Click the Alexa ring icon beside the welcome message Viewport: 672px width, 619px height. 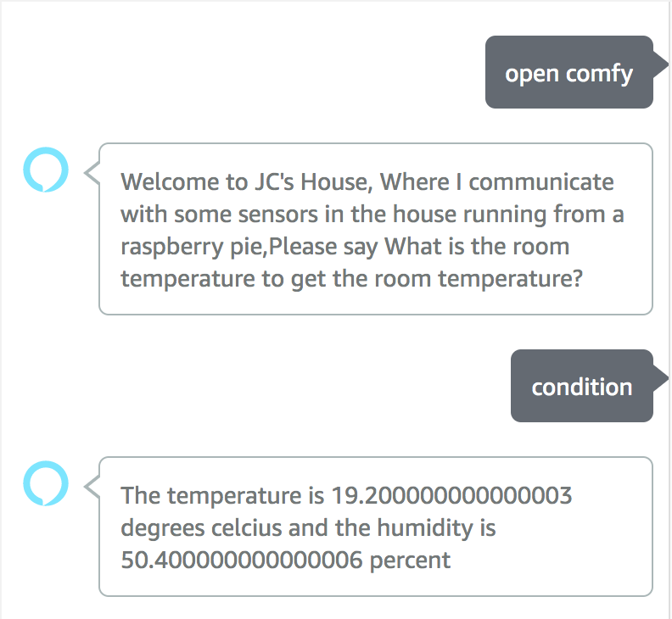click(x=46, y=170)
